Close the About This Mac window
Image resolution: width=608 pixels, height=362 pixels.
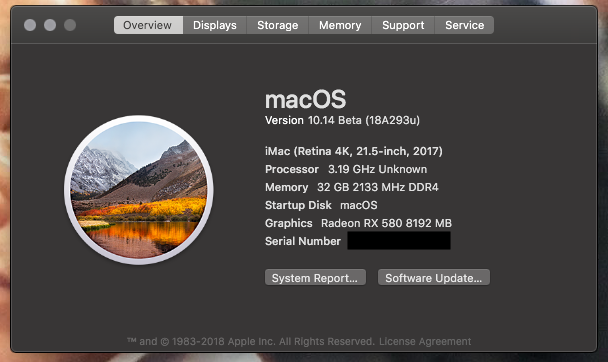[x=30, y=25]
